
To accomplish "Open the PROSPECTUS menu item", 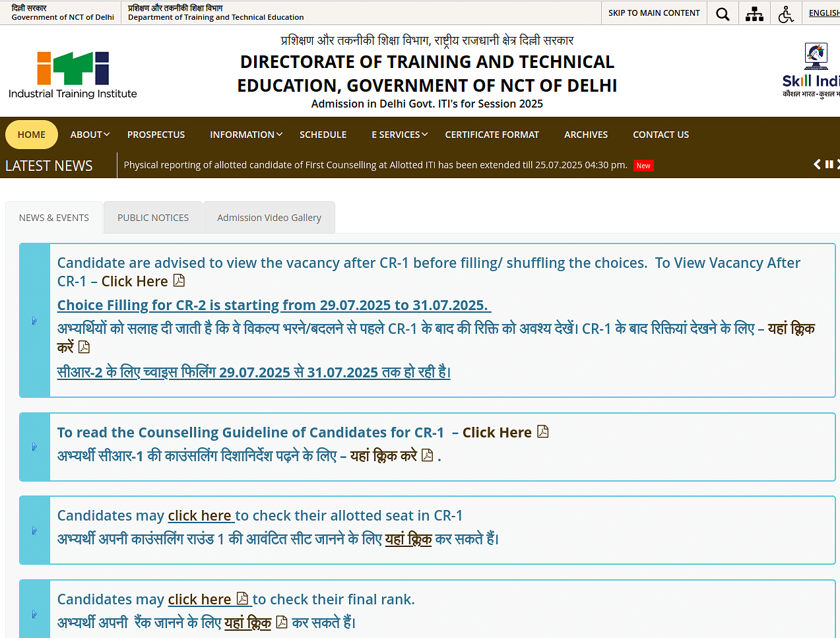I will 156,135.
